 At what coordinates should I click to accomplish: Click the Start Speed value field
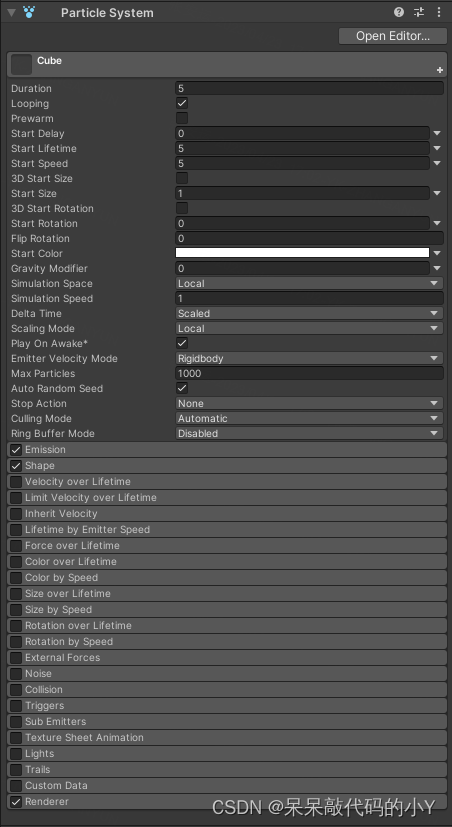(302, 164)
